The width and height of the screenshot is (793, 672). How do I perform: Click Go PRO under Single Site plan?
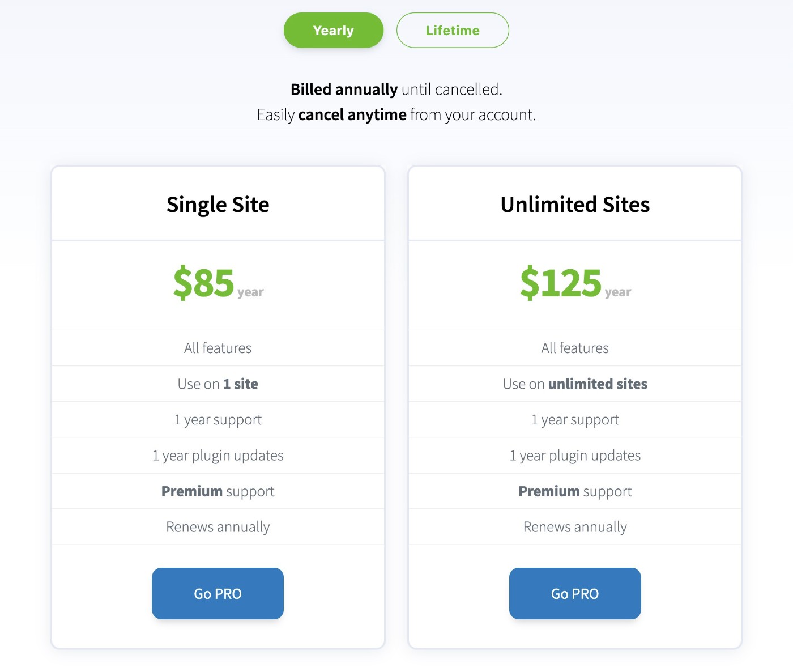tap(218, 593)
